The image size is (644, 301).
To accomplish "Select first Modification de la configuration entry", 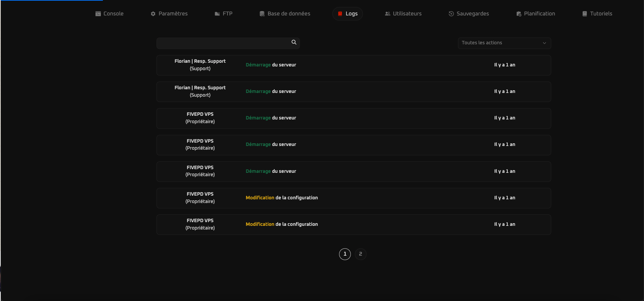I will (353, 198).
